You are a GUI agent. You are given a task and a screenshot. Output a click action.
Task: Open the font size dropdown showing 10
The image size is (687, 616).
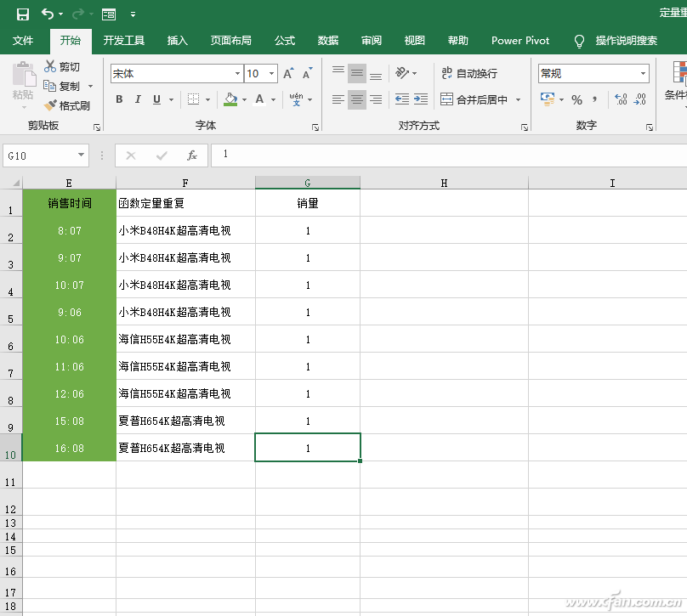pyautogui.click(x=271, y=74)
